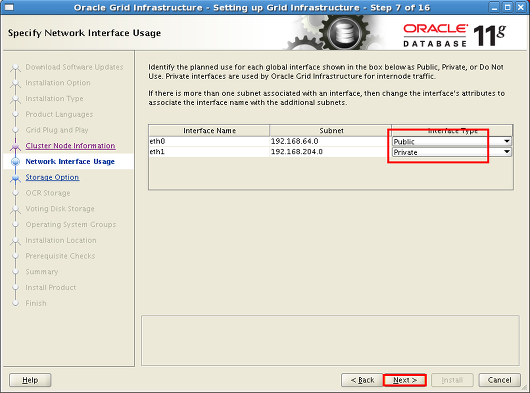This screenshot has height=393, width=530.
Task: Go back with the Back button
Action: pos(362,380)
